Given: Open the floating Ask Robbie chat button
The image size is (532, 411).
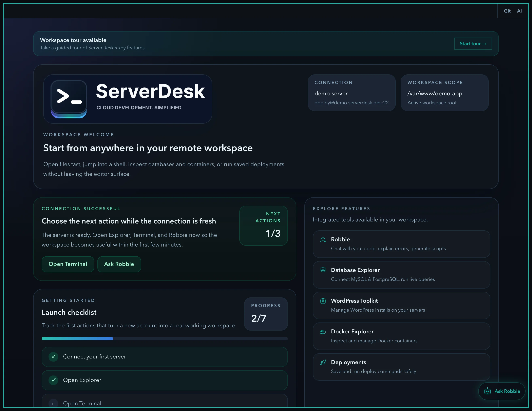Looking at the screenshot, I should click(x=502, y=391).
